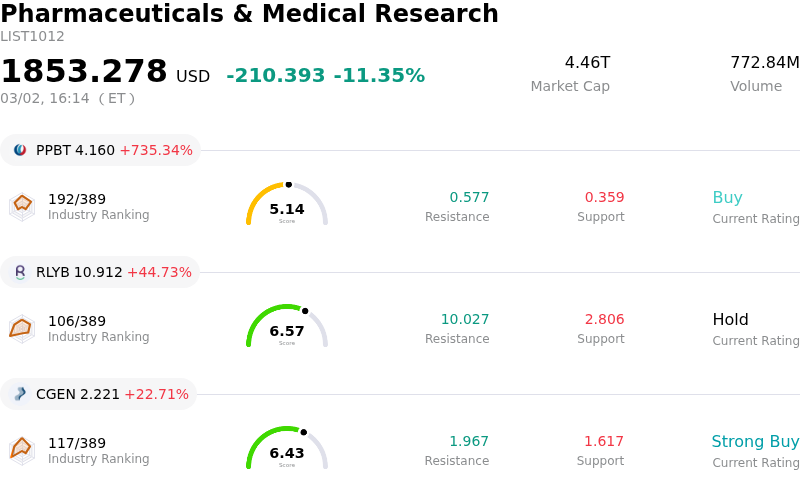Select the 192/389 Industry Ranking text
The height and width of the screenshot is (488, 800).
[77, 198]
